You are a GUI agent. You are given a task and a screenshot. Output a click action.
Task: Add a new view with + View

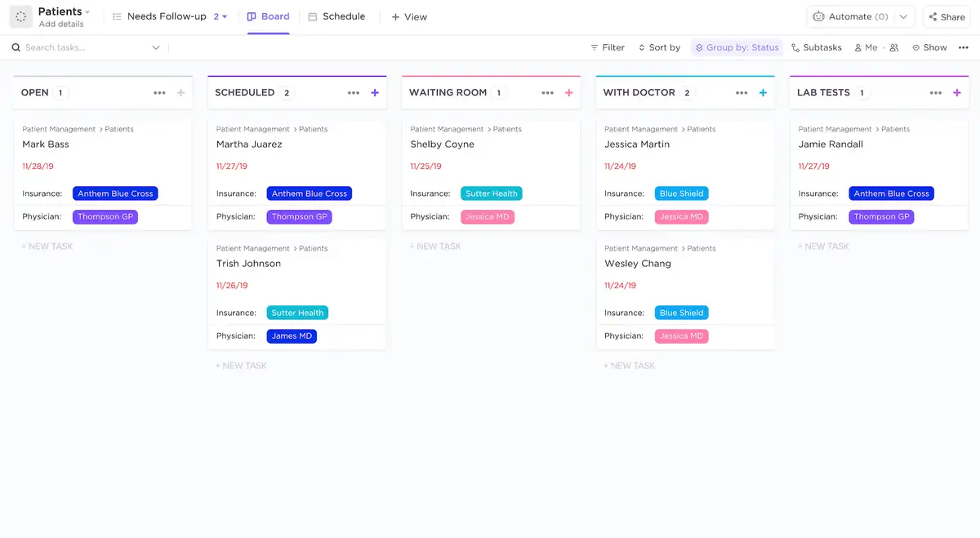(x=408, y=16)
